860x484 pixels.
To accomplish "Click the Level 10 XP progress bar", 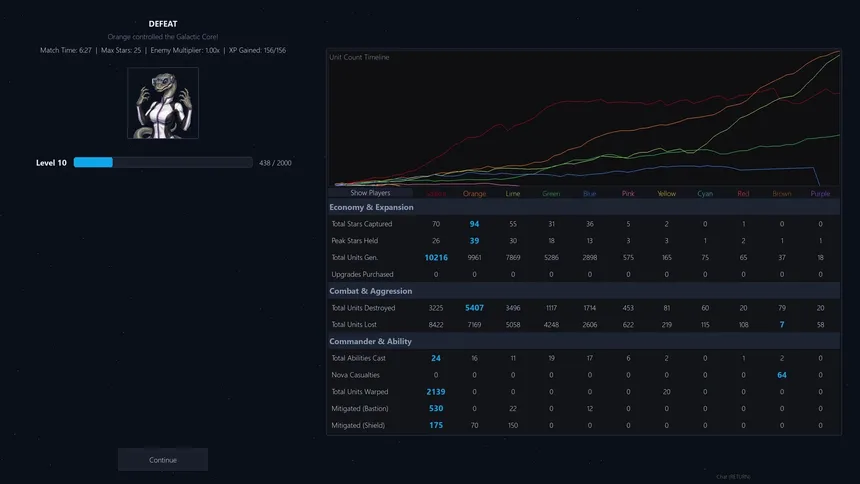I will click(x=163, y=162).
